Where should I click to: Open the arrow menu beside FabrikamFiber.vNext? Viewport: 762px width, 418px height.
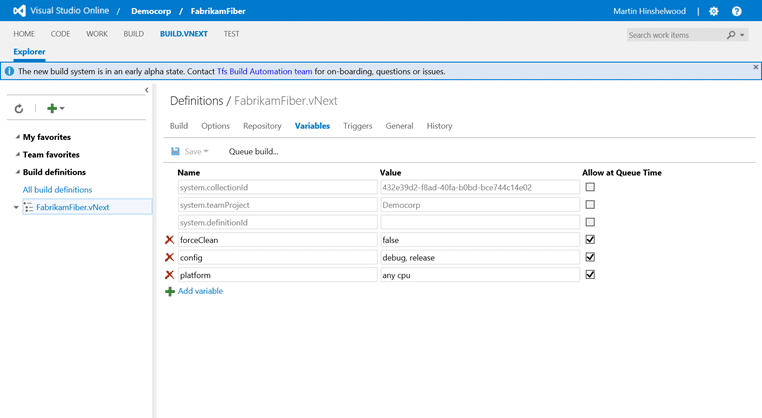pyautogui.click(x=16, y=208)
